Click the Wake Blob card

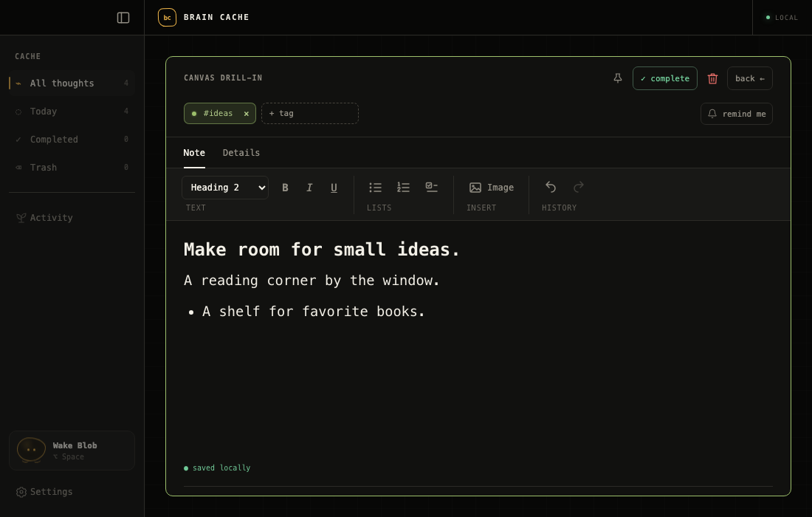[72, 451]
